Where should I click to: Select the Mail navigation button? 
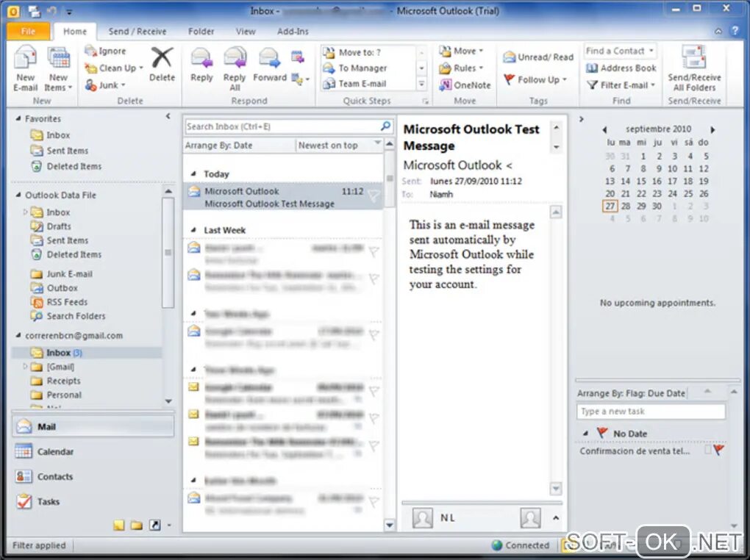[93, 426]
